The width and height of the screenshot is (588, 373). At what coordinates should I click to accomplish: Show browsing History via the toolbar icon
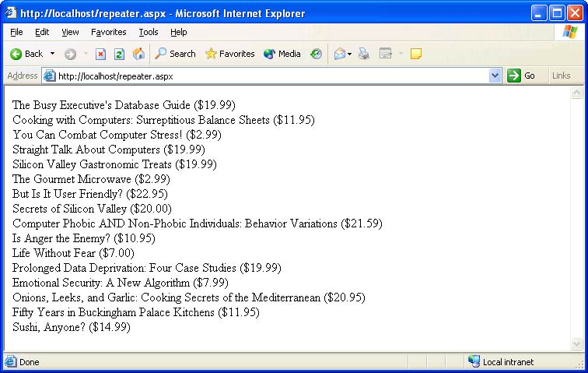[x=316, y=54]
